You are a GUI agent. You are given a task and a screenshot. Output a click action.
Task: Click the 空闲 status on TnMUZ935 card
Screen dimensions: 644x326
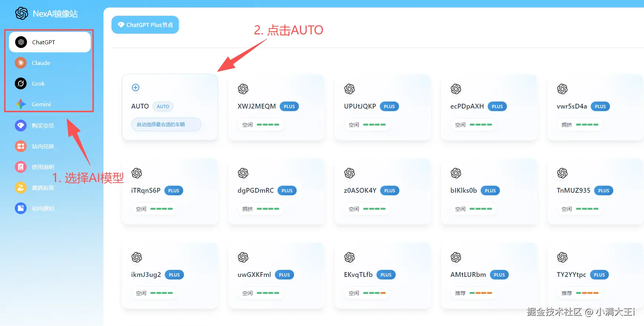(567, 209)
